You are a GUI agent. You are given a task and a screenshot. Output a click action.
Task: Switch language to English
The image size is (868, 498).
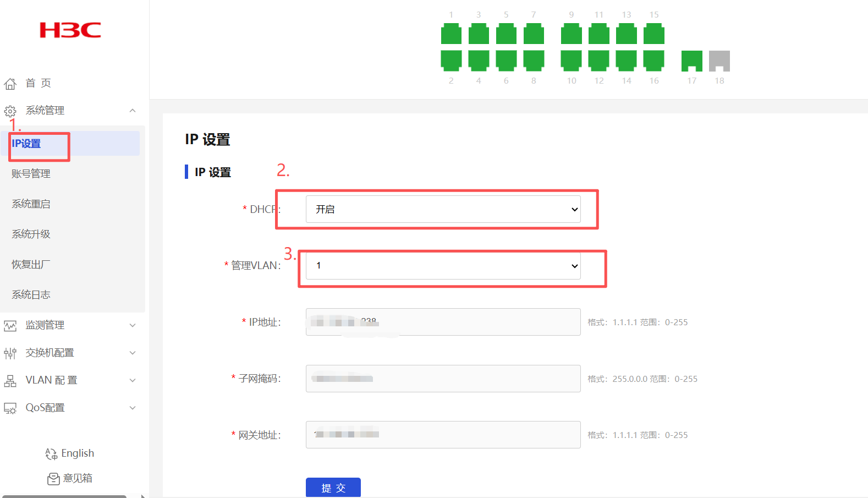tap(70, 453)
